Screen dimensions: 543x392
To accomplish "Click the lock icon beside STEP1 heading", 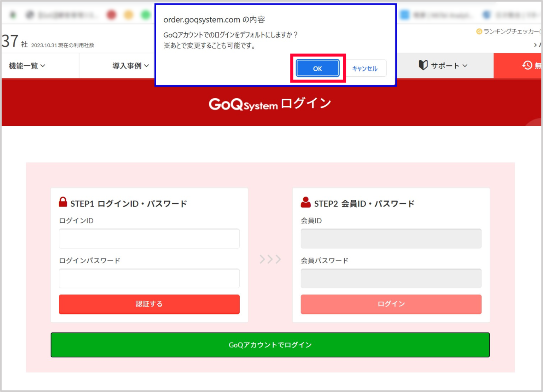I will [x=63, y=201].
